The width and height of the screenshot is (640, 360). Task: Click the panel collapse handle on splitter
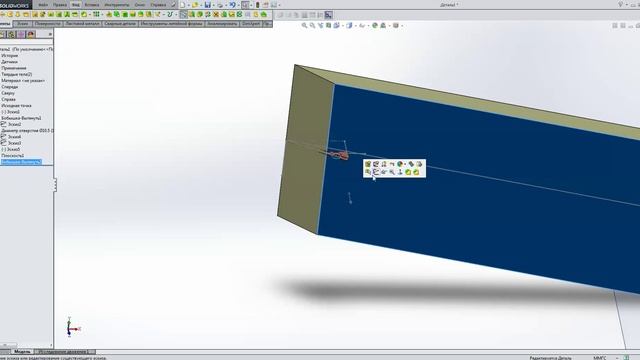click(54, 184)
